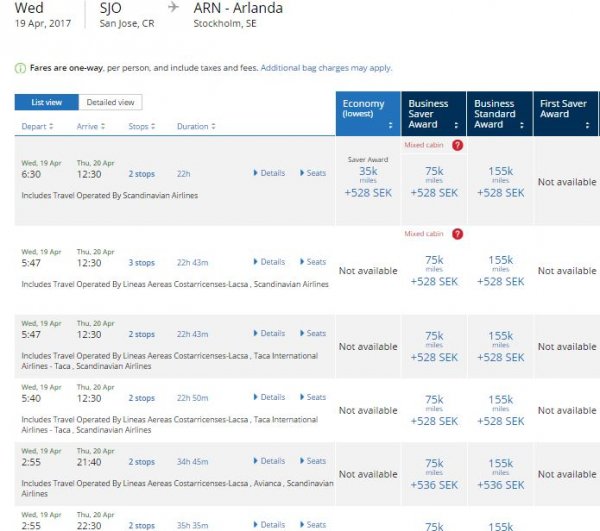Switch to List view tab
Viewport: 600px width, 531px height.
47,102
